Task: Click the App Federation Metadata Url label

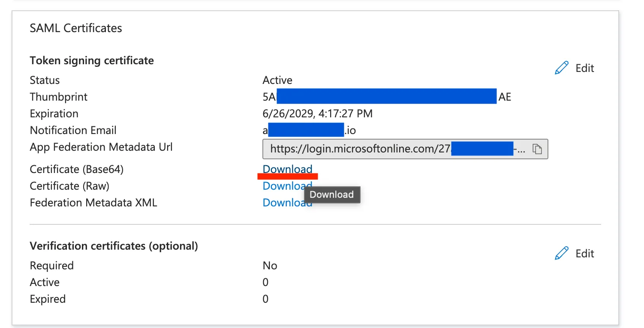Action: click(x=101, y=147)
